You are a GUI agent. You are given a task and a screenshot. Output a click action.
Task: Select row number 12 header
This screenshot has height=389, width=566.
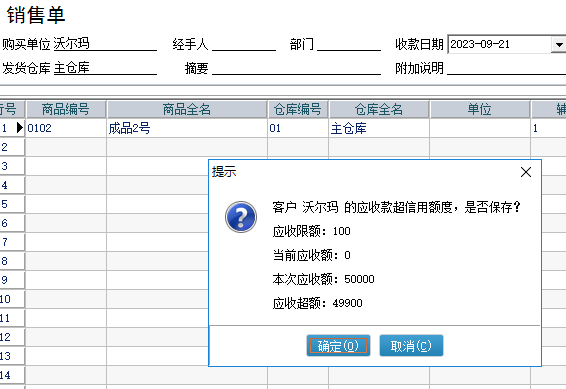coord(12,337)
